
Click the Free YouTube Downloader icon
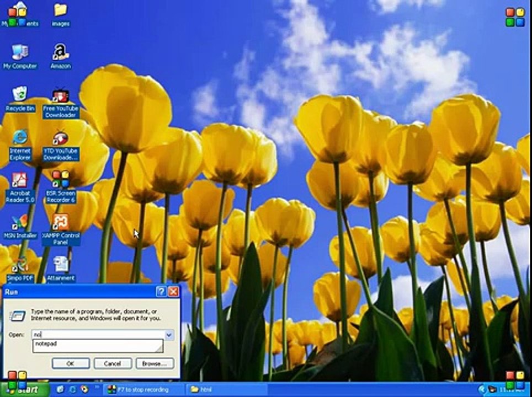point(61,104)
